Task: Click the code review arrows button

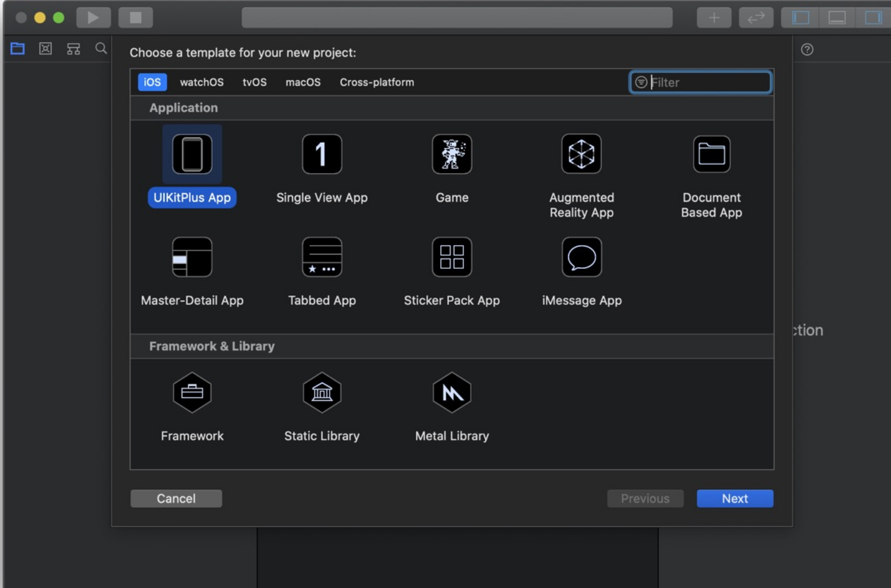Action: tap(756, 17)
